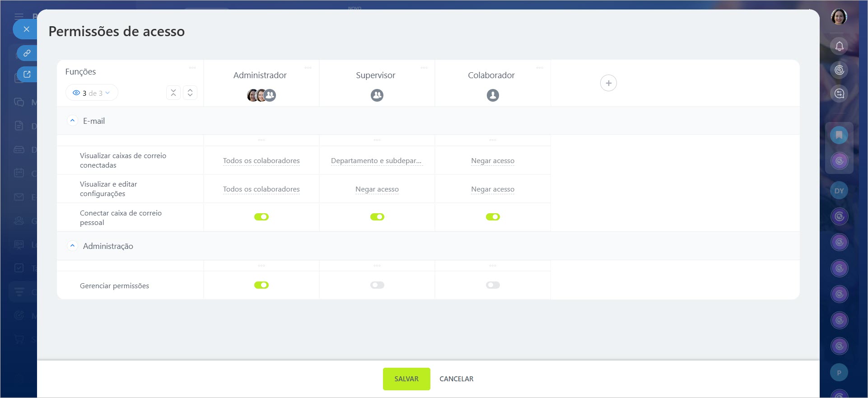Click the SALVAR button

pyautogui.click(x=406, y=379)
